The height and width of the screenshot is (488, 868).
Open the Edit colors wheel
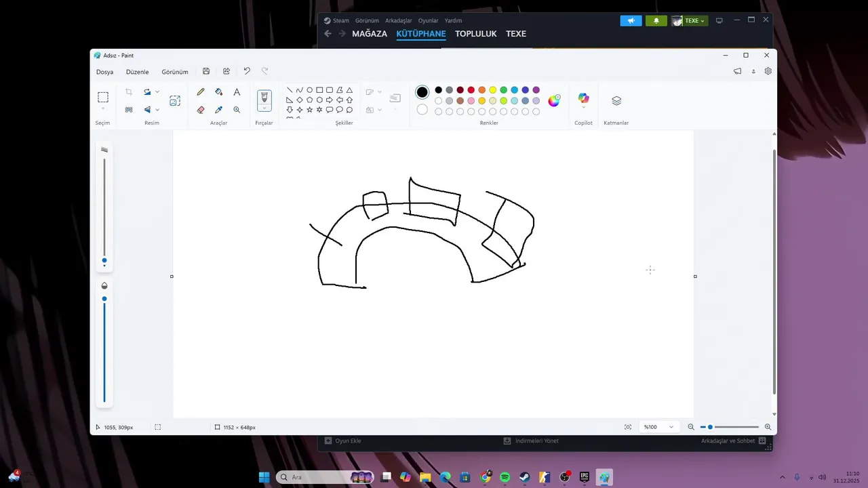click(554, 100)
